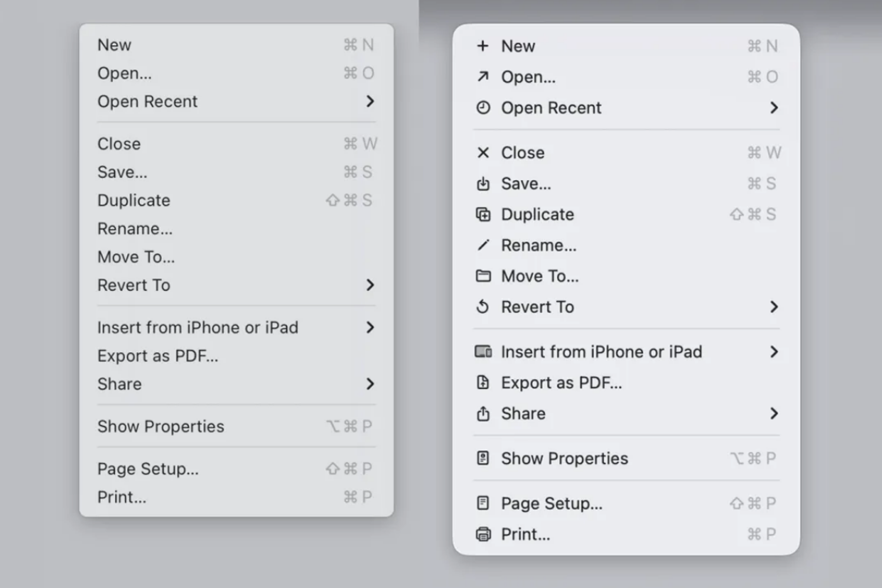Expand Insert from iPhone or iPad chevron in the right menu
882x588 pixels.
(x=774, y=352)
